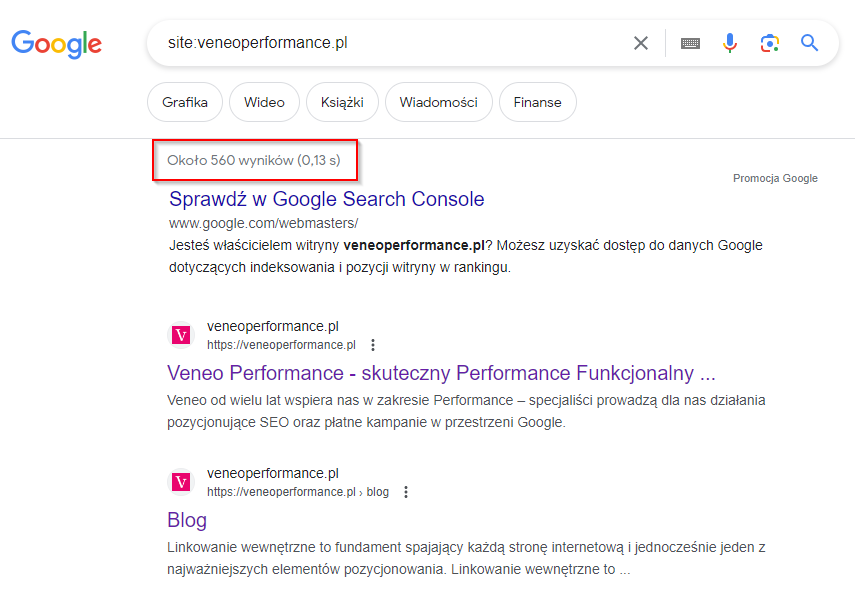
Task: Clear the search query with X
Action: click(x=641, y=43)
